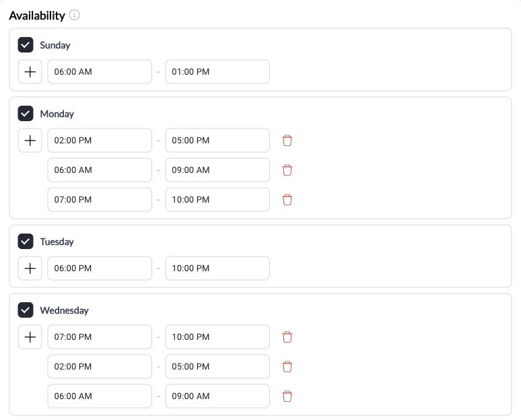The image size is (521, 420).
Task: Delete Monday's 07:00 PM to 10:00 PM slot
Action: pyautogui.click(x=287, y=200)
